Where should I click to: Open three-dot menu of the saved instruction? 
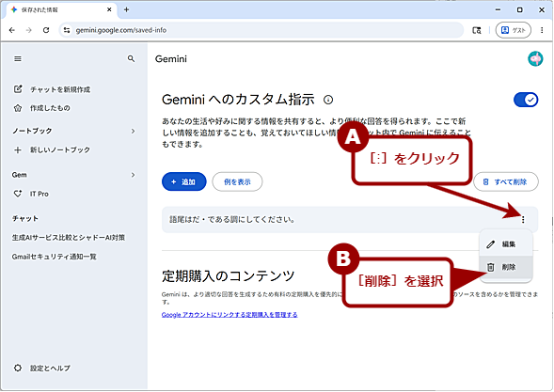pos(523,220)
